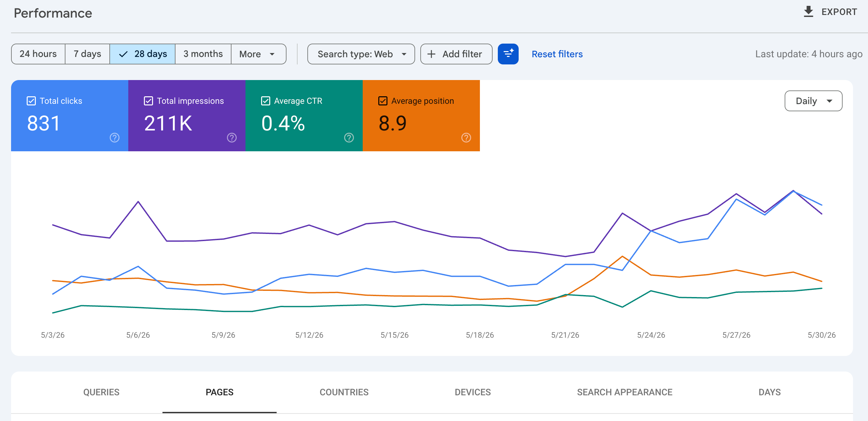The image size is (868, 421).
Task: Open the AI filter suggestions icon button
Action: tap(508, 54)
